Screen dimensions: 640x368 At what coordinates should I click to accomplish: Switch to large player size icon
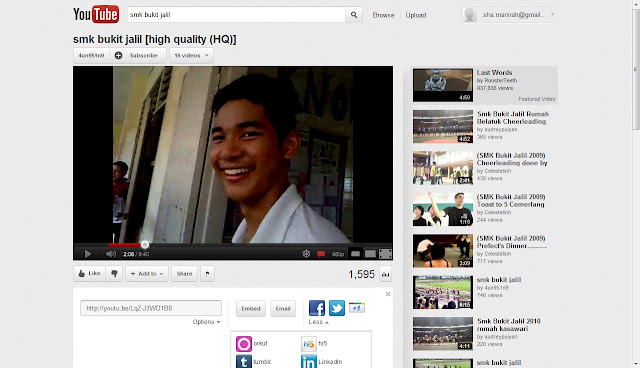click(370, 254)
